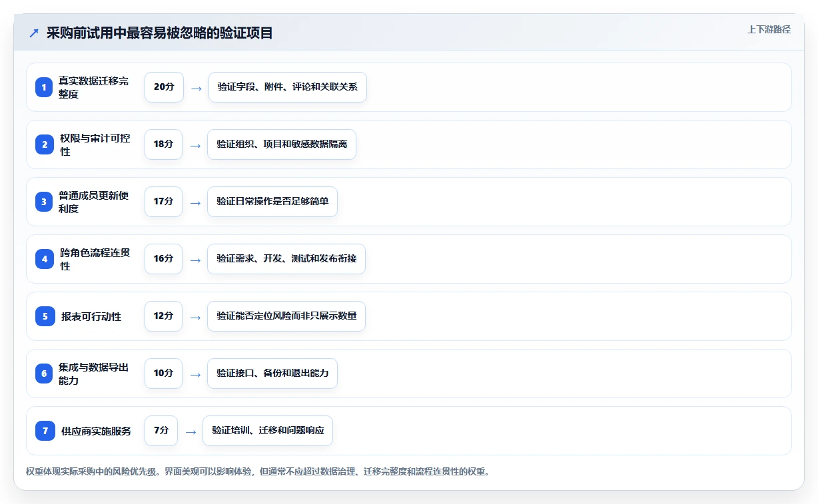Screen dimensions: 818x504
Task: Click the 20分 weight pill
Action: pyautogui.click(x=164, y=87)
